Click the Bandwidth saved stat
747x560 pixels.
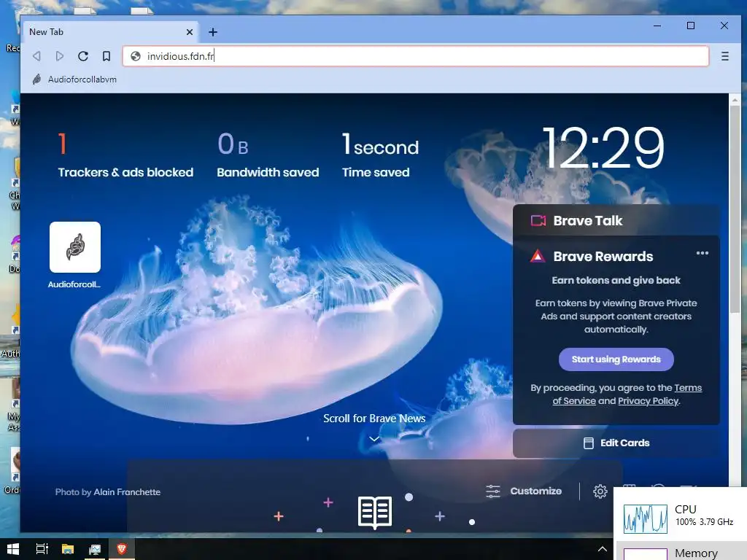click(268, 156)
